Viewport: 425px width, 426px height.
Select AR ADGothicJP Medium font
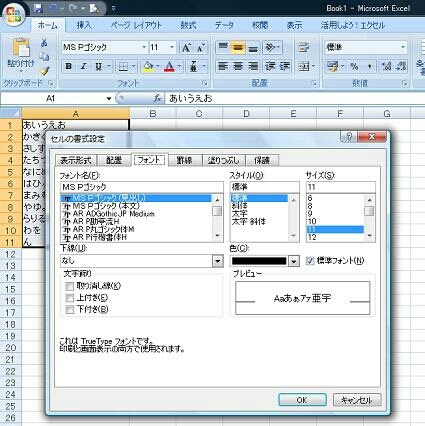113,214
